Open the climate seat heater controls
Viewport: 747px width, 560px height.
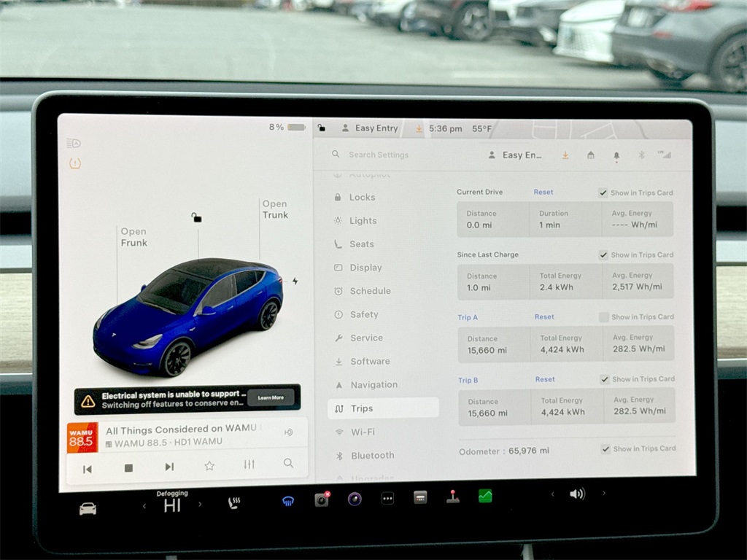[x=235, y=502]
